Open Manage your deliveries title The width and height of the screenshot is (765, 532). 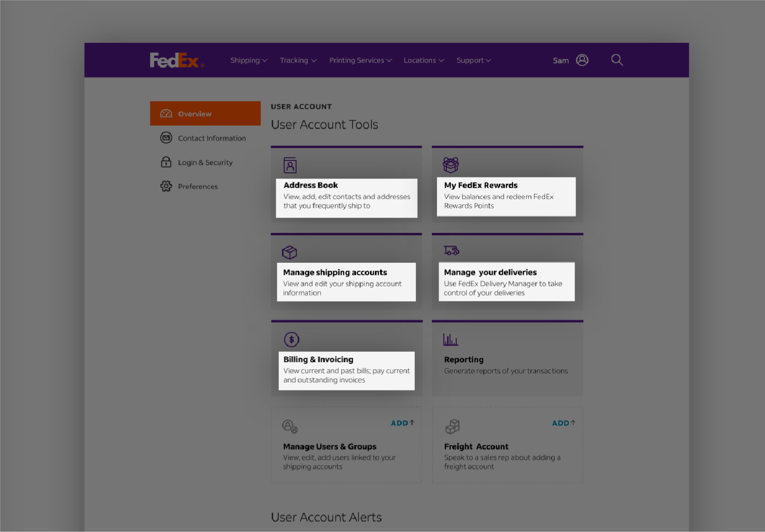pos(490,273)
